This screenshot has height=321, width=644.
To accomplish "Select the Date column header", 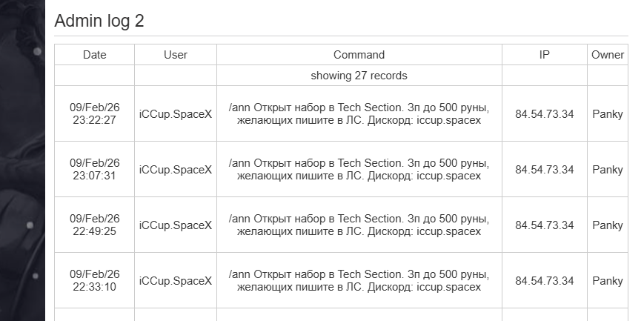I will coord(94,54).
